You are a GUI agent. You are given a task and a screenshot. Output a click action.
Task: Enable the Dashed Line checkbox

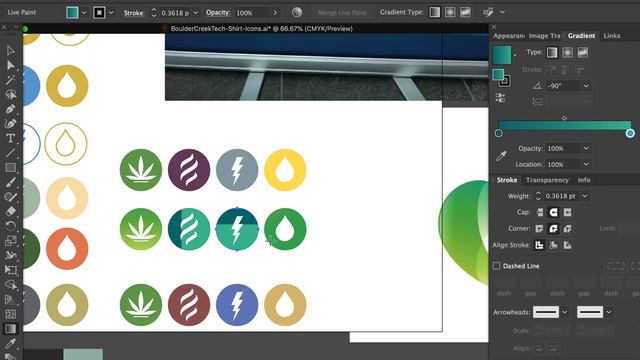(496, 266)
